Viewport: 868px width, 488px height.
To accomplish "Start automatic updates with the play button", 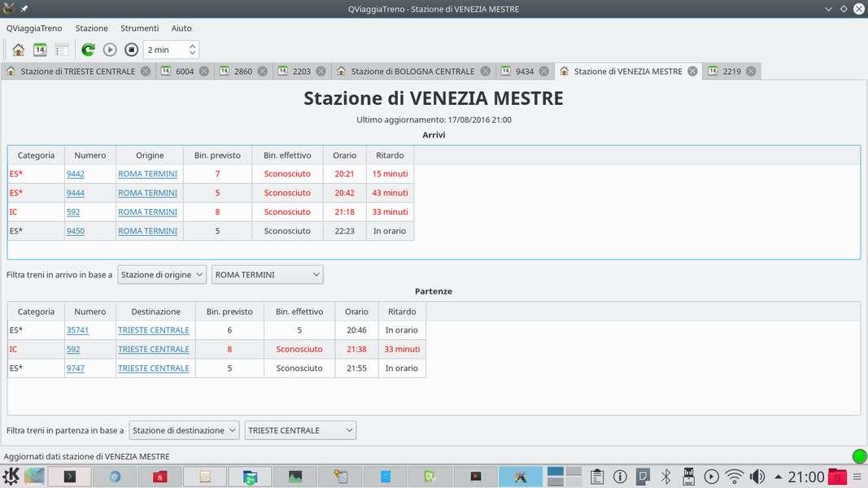I will tap(110, 50).
